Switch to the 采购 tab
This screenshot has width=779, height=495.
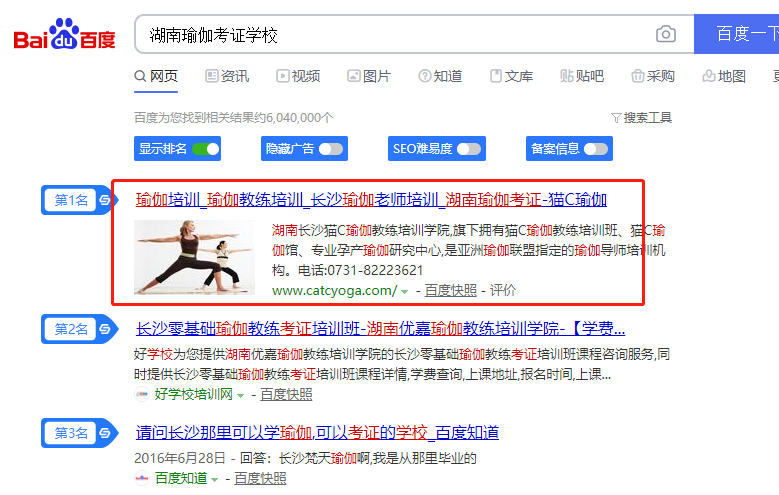pos(653,76)
